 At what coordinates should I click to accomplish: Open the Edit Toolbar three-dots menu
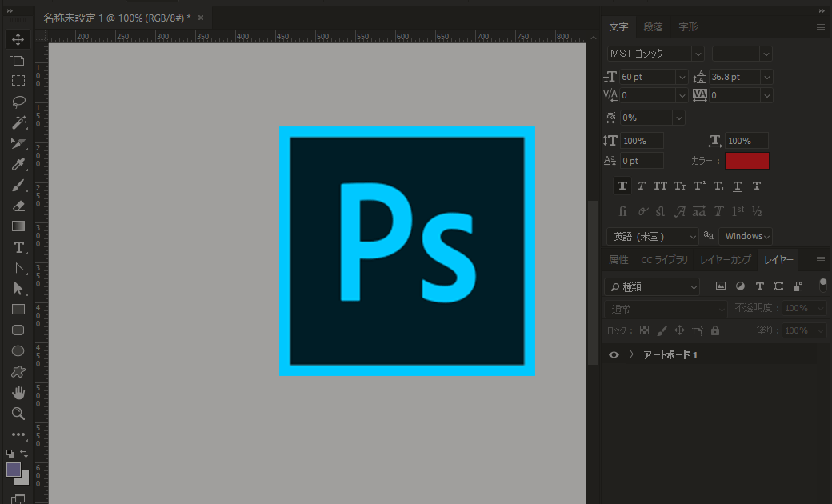click(18, 434)
